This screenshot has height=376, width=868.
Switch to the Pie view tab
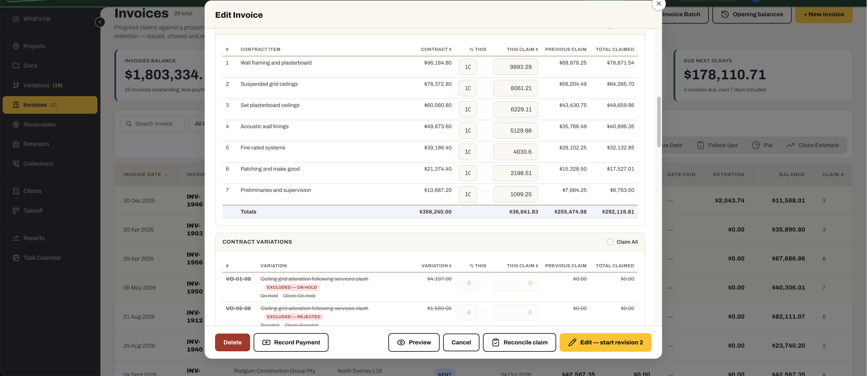tap(762, 145)
